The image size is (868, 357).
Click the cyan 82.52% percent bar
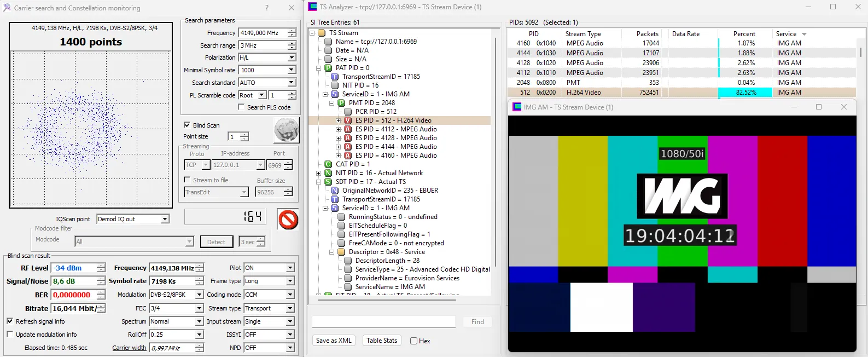(x=744, y=93)
